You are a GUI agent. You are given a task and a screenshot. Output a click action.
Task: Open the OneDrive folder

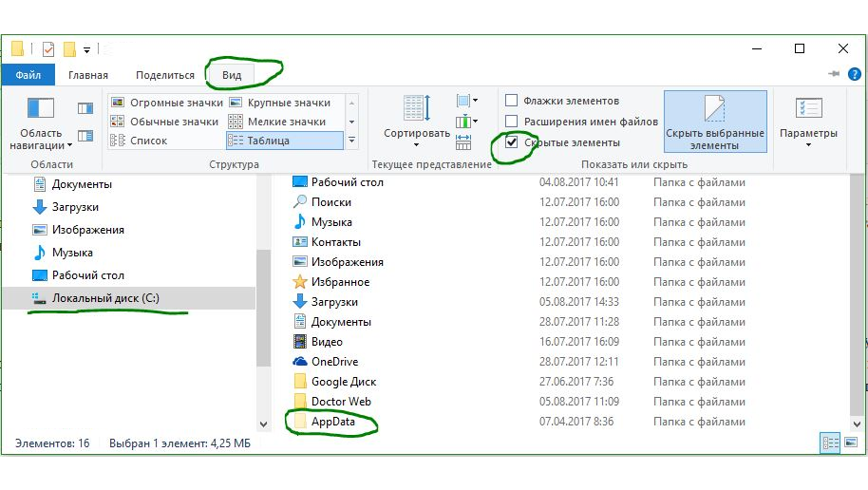(335, 362)
